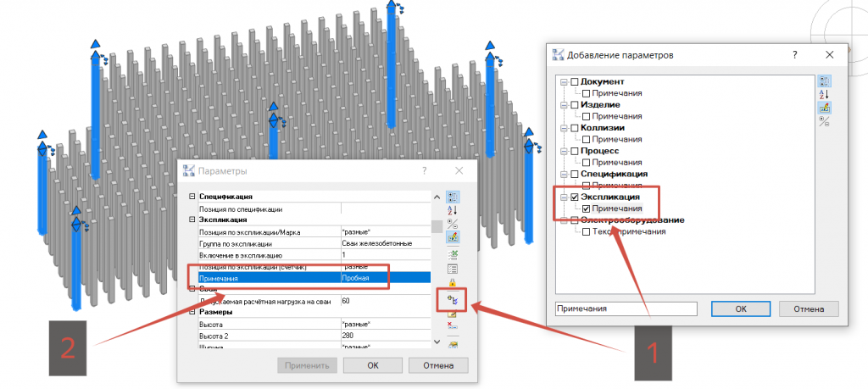The width and height of the screenshot is (868, 389).
Task: Check Примечания under Процесс
Action: [587, 163]
